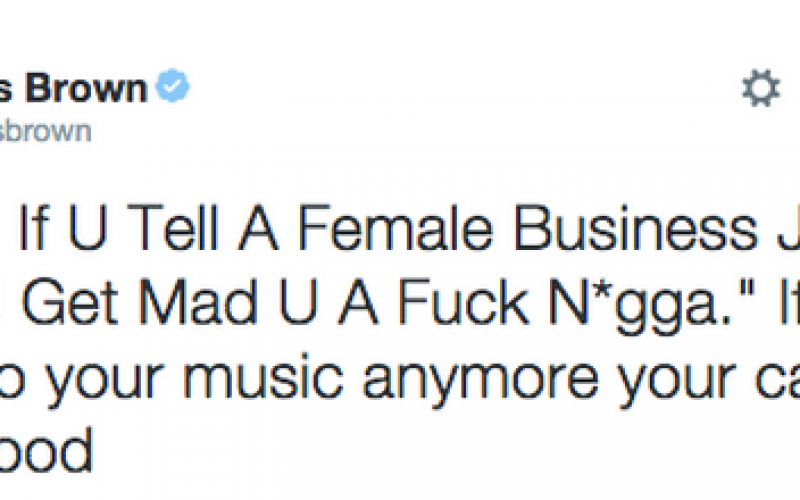Click the letter U after Mad

coord(299,302)
